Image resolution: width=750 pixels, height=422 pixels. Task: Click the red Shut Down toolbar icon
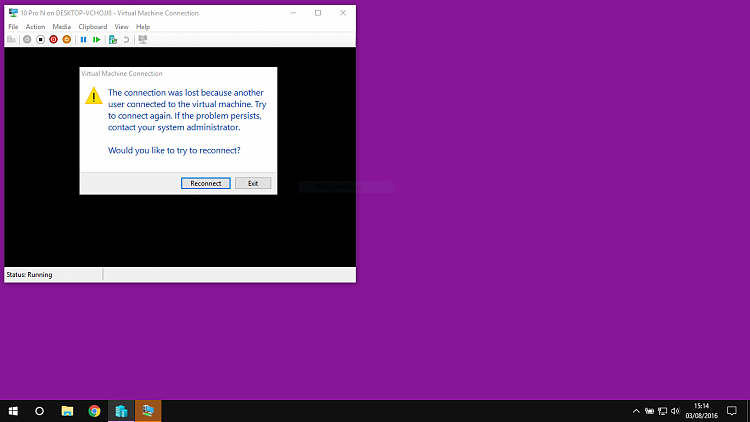(x=54, y=40)
